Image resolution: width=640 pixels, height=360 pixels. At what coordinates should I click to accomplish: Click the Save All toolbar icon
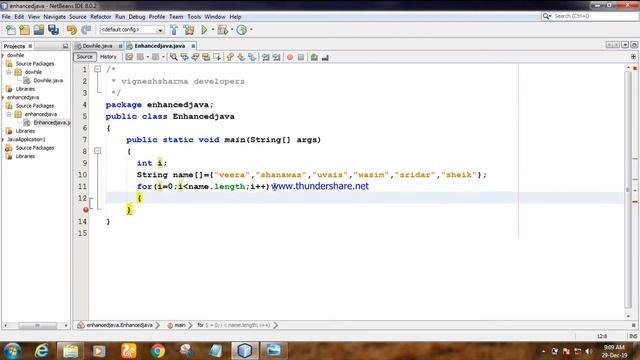pos(53,30)
